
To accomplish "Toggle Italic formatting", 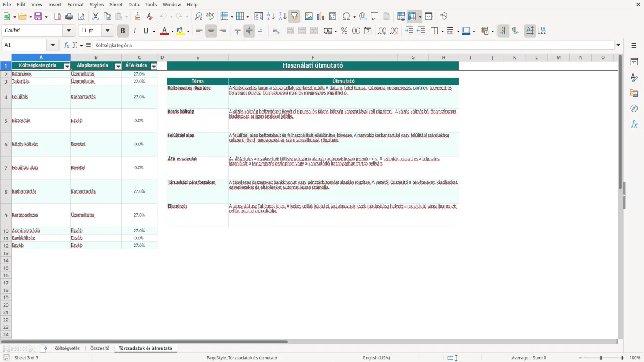I will pos(135,31).
